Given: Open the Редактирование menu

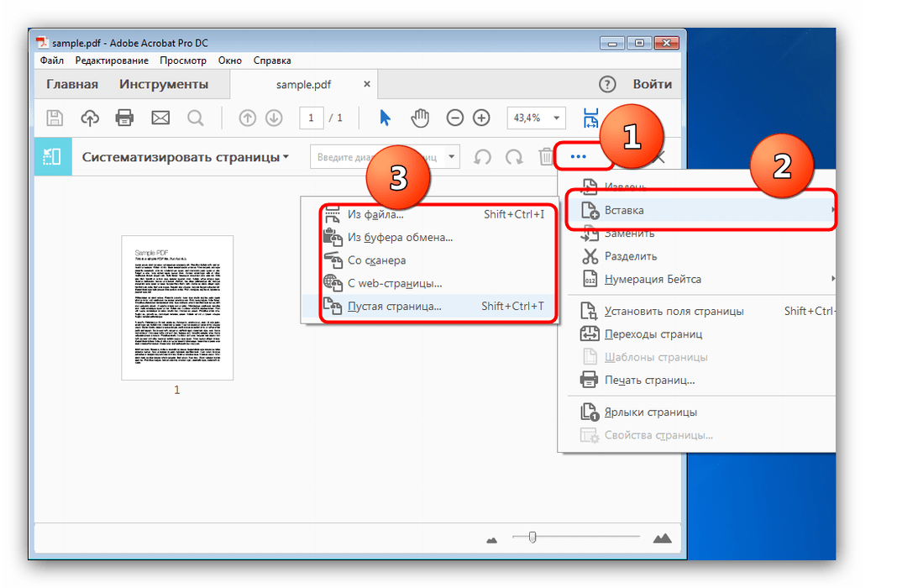Looking at the screenshot, I should (x=112, y=60).
